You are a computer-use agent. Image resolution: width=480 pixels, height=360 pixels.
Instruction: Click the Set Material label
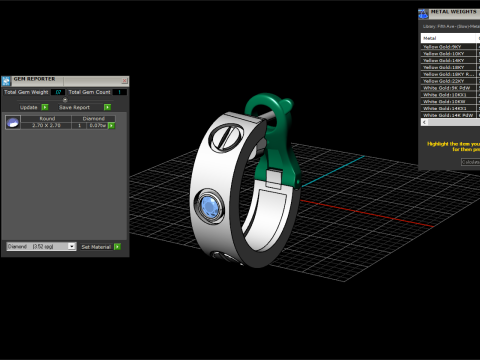96,247
